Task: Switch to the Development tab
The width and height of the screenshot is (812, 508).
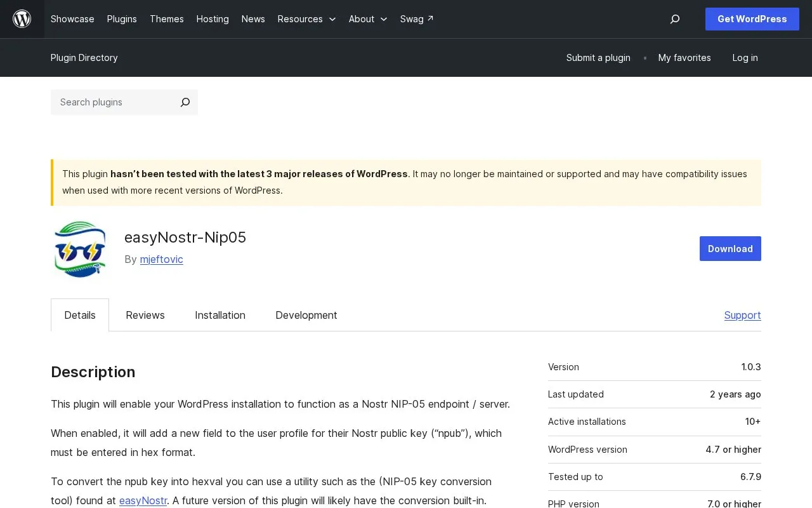Action: coord(306,315)
